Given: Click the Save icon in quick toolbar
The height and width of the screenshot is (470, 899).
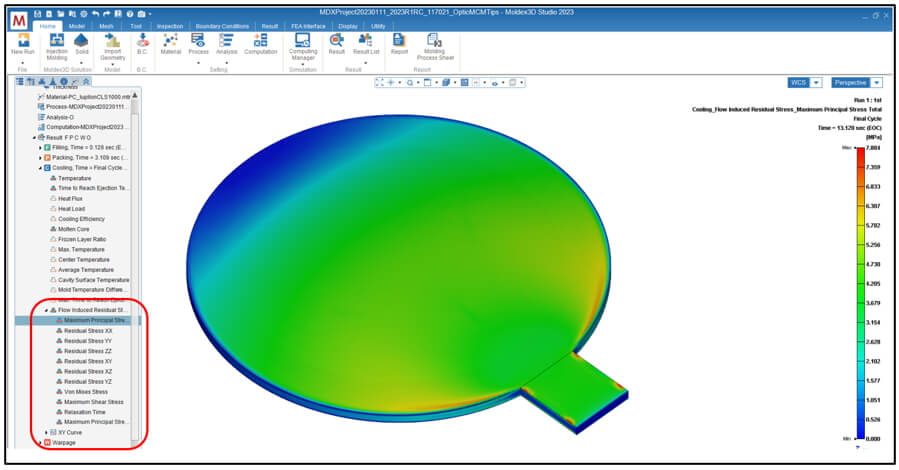Looking at the screenshot, I should point(37,13).
